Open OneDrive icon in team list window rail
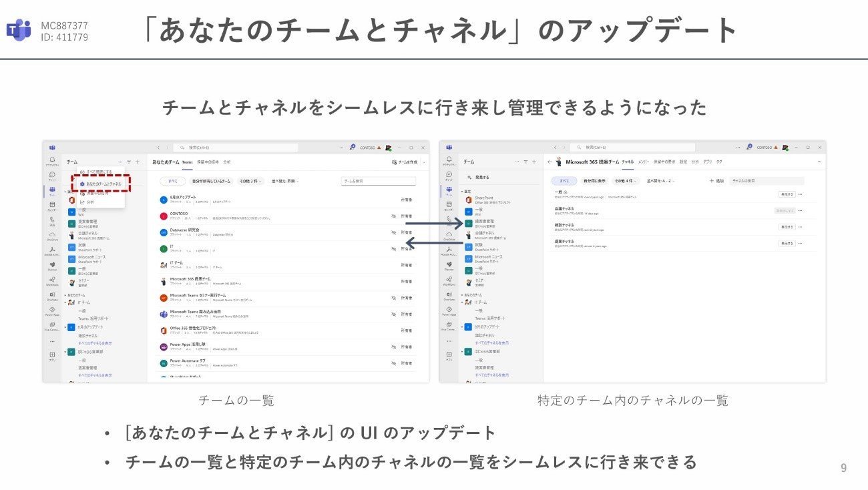 pyautogui.click(x=51, y=236)
